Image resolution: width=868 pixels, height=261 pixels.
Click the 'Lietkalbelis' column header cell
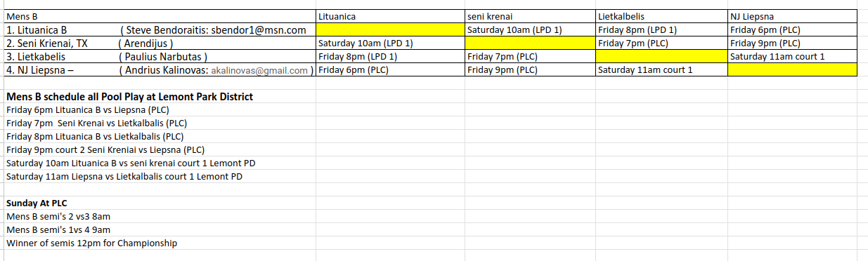click(661, 16)
